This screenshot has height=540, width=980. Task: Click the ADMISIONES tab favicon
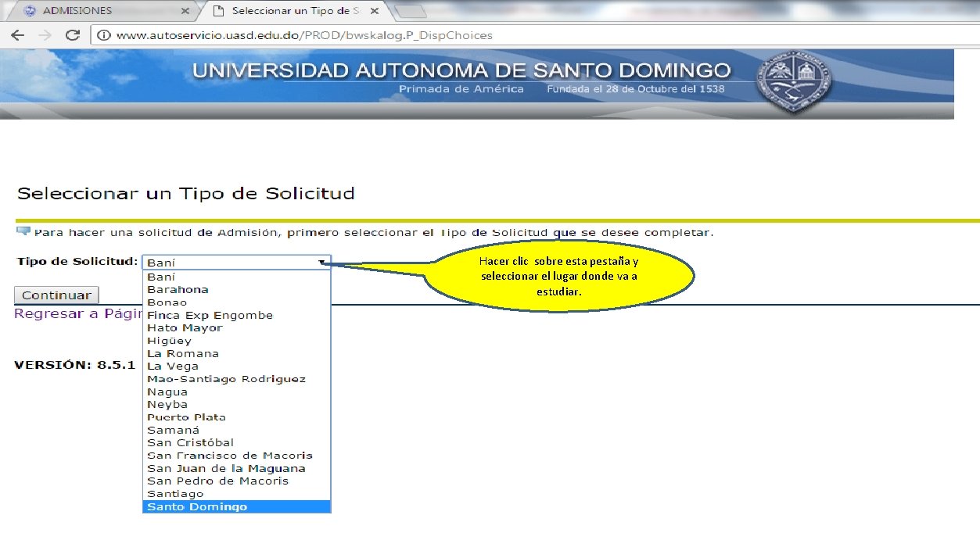pos(30,11)
